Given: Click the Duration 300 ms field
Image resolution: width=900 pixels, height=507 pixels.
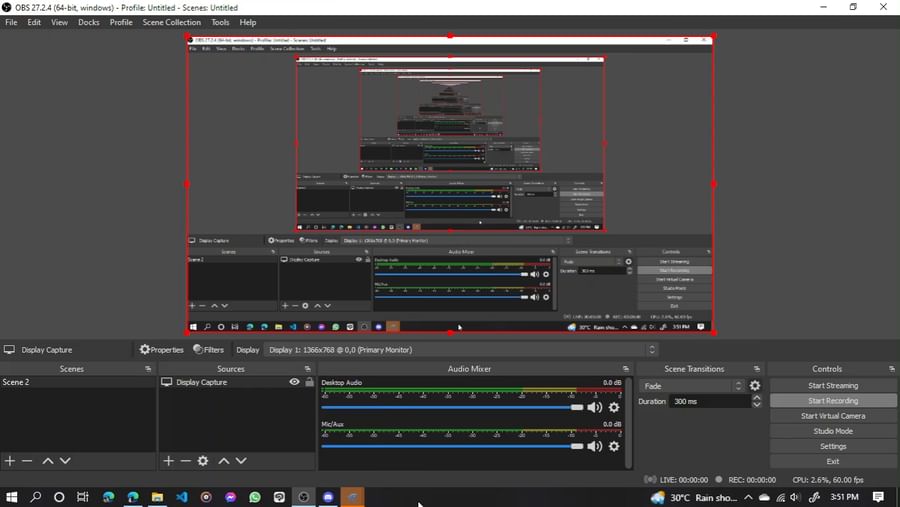Looking at the screenshot, I should pyautogui.click(x=709, y=401).
